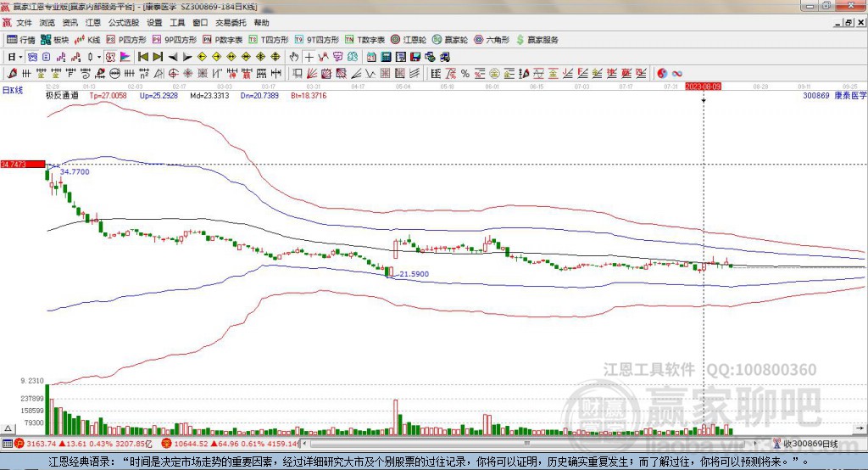Open the 江恩轮 wheel tool
The width and height of the screenshot is (868, 470).
409,40
